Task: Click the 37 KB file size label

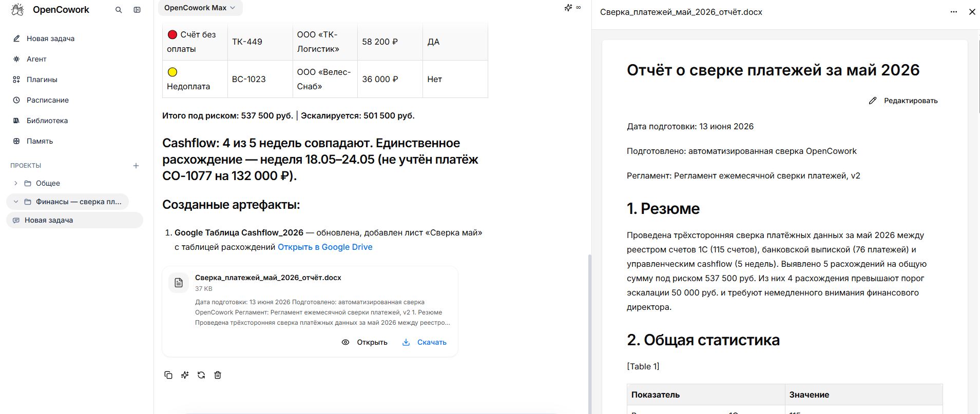Action: pyautogui.click(x=204, y=289)
